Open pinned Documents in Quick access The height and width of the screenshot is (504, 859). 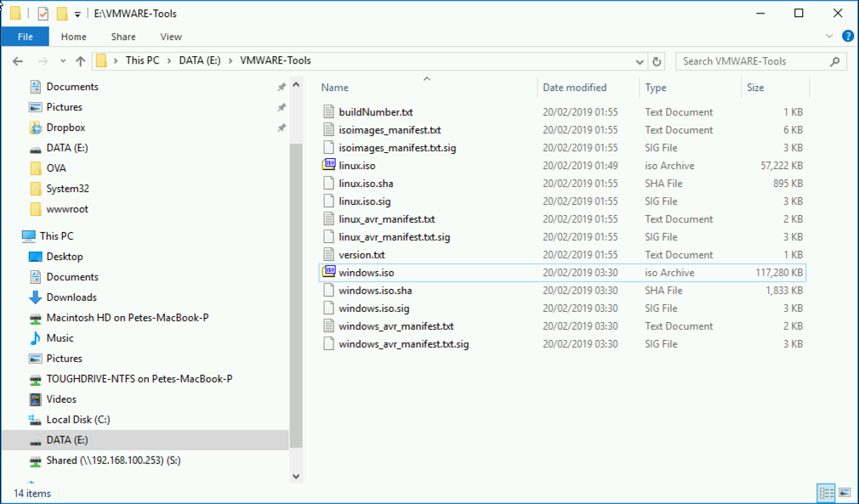point(72,87)
